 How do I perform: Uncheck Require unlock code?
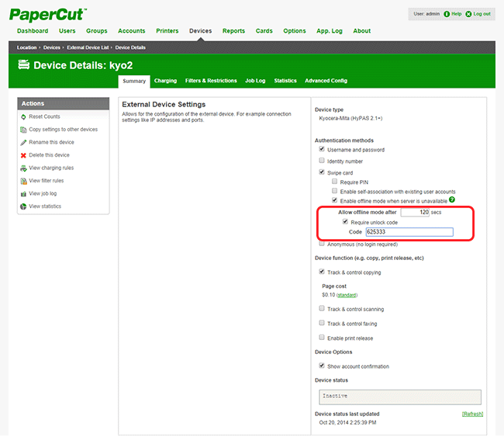(x=345, y=222)
